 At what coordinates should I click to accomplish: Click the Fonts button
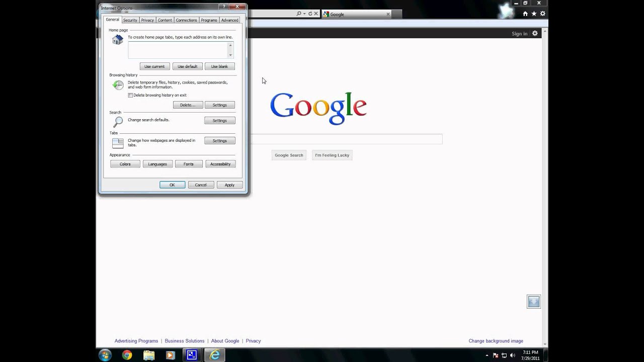189,164
